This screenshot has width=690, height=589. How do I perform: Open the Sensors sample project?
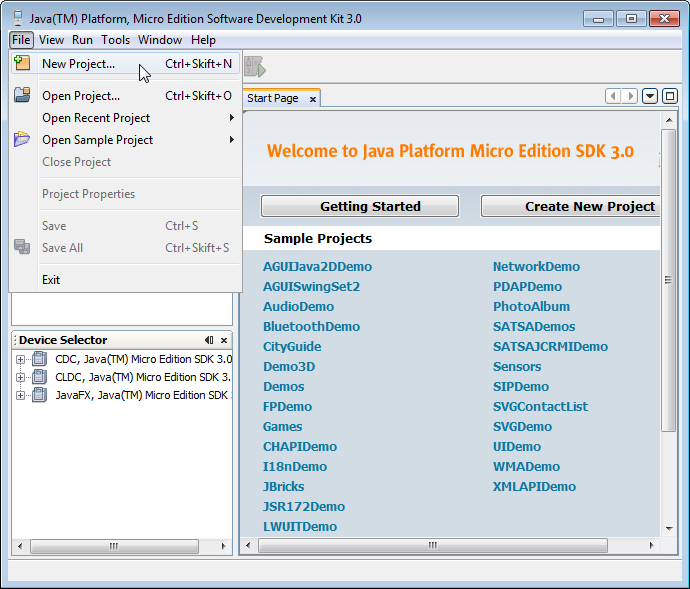(x=517, y=366)
